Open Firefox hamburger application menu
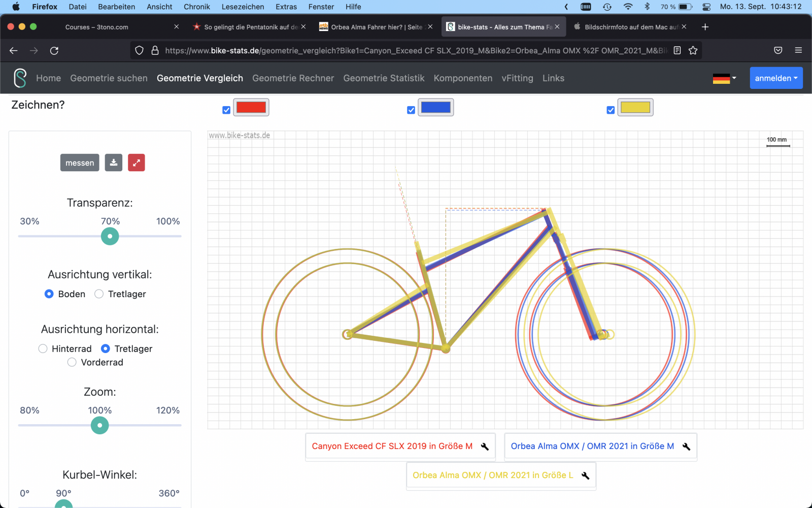Image resolution: width=812 pixels, height=508 pixels. tap(798, 50)
